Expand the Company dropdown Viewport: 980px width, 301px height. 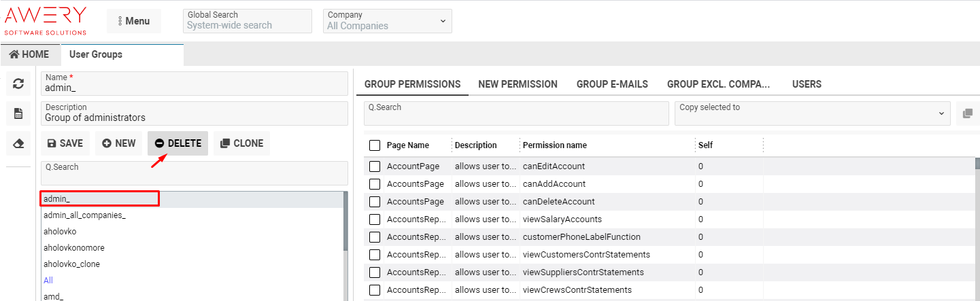(387, 21)
